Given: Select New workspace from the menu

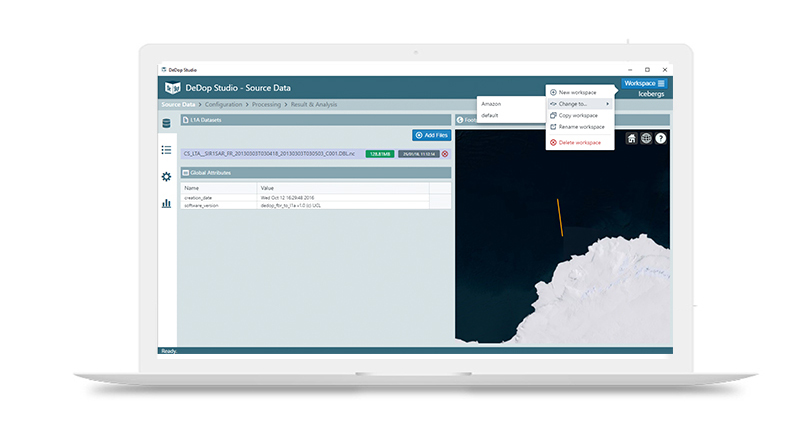Looking at the screenshot, I should (578, 92).
